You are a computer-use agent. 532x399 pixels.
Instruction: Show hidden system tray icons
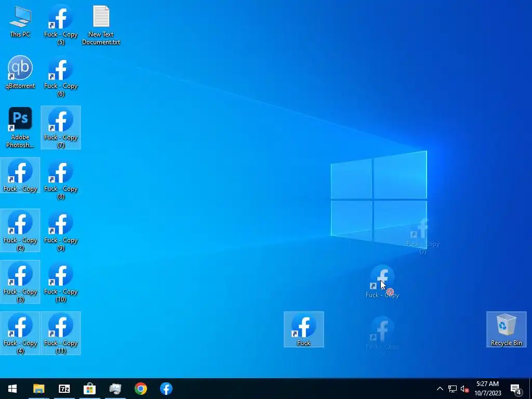coord(440,389)
